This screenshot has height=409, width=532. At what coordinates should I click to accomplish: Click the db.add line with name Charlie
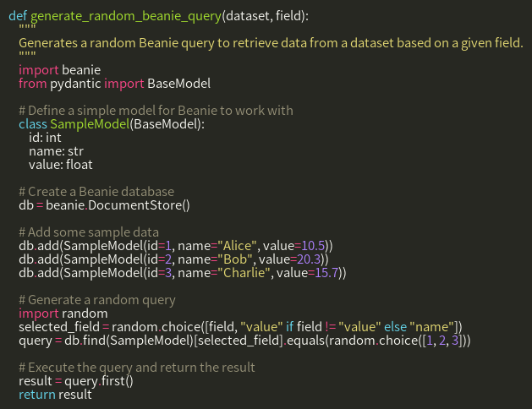(183, 273)
